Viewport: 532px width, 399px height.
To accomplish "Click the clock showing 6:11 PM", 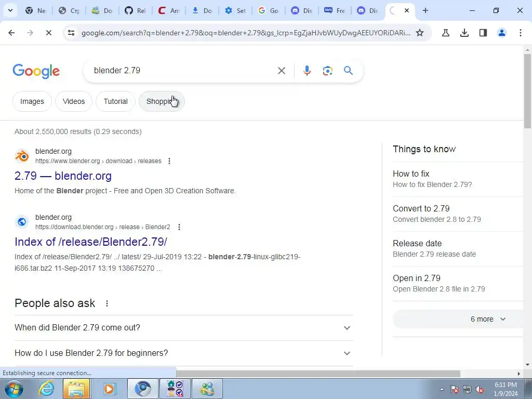I will pos(506,389).
